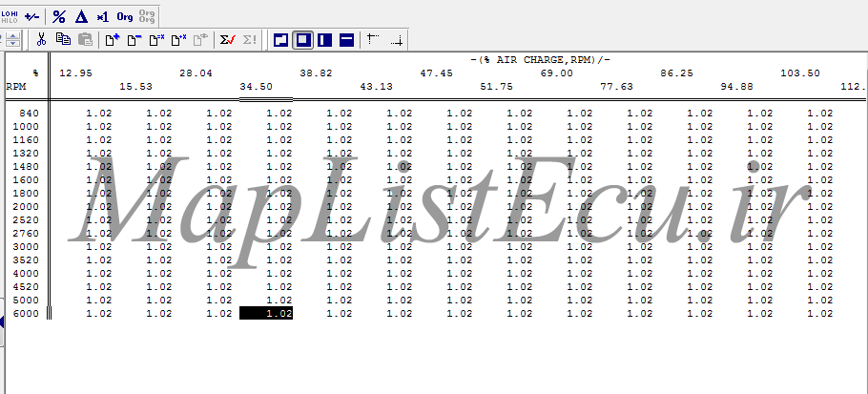The image size is (868, 394).
Task: Click the 1600 RPM row label
Action: click(26, 180)
